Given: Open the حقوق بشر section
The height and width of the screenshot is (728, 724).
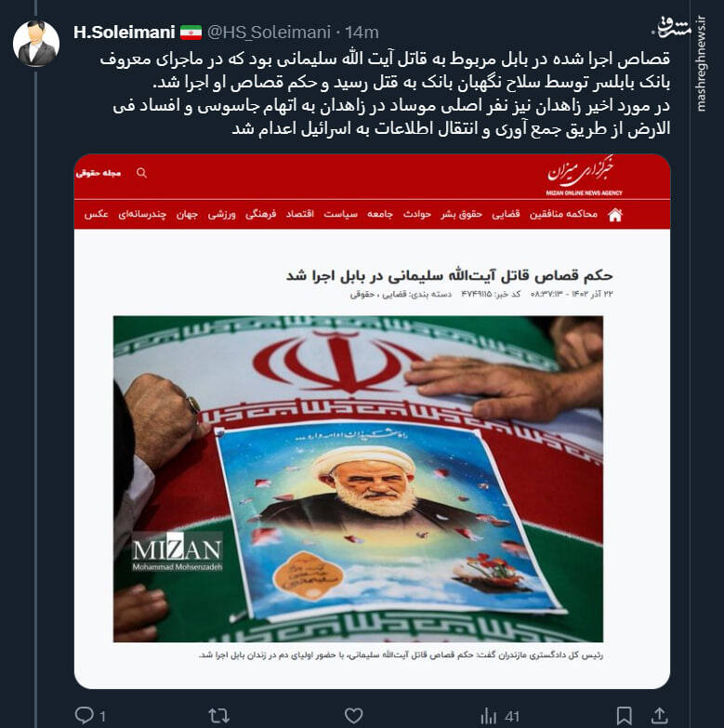Looking at the screenshot, I should click(461, 214).
